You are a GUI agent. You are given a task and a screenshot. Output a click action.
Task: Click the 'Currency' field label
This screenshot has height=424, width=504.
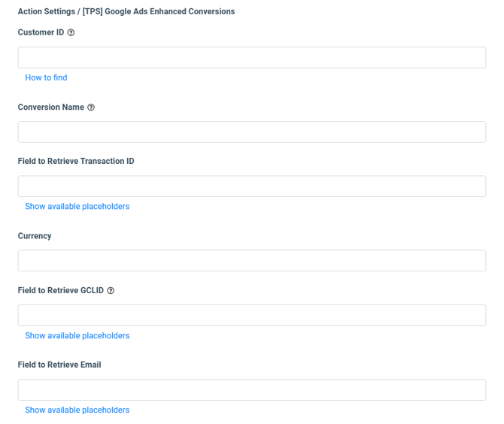(x=35, y=236)
